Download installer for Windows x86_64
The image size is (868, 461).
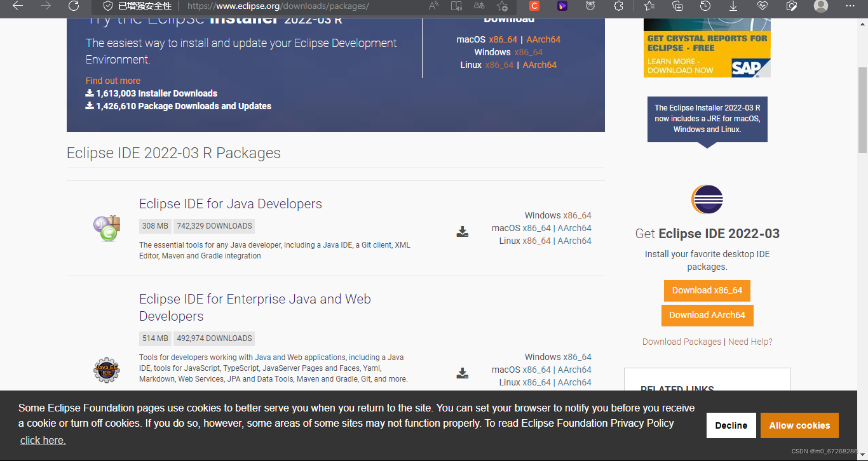(529, 52)
